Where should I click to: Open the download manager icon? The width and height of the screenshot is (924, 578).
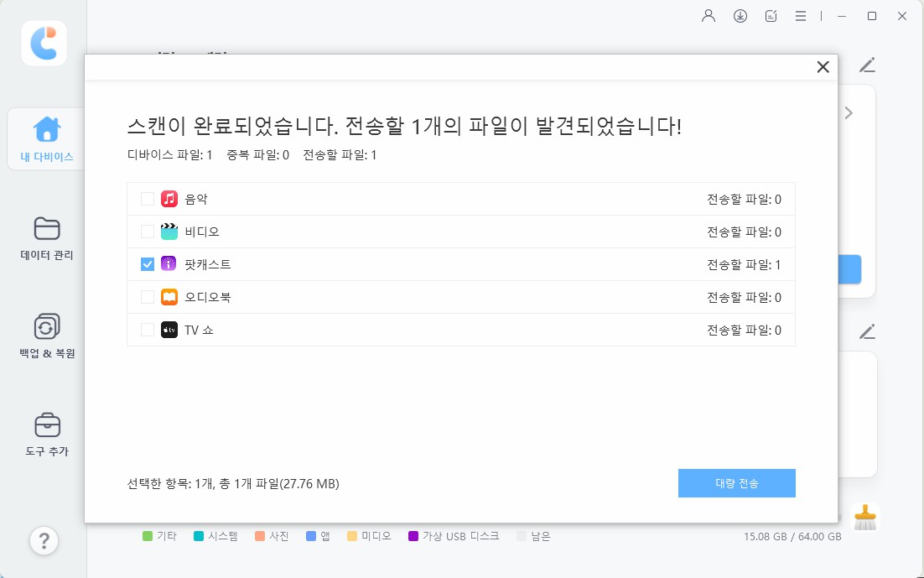click(x=740, y=16)
